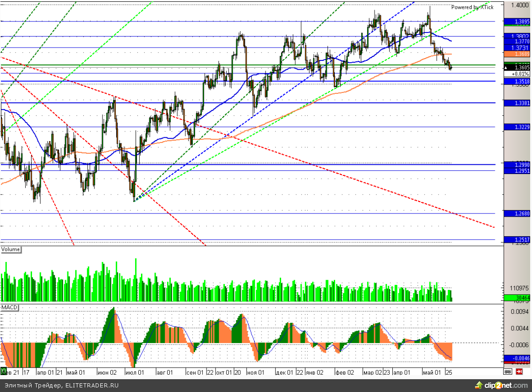Click the red arrow scroll-to-end icon
This screenshot has width=532, height=392.
(x=519, y=372)
